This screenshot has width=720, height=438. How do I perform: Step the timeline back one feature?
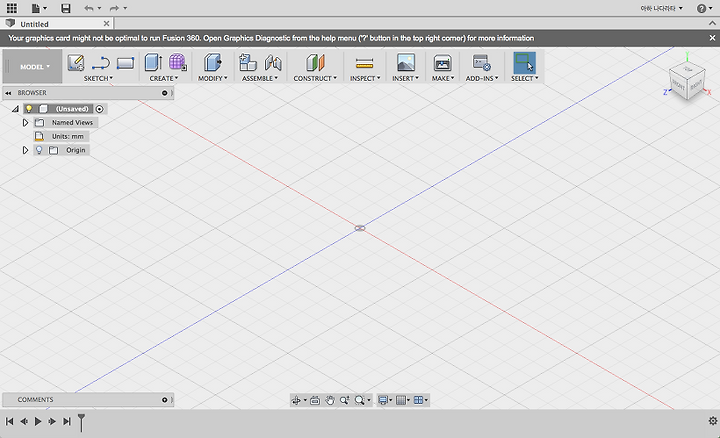point(24,421)
